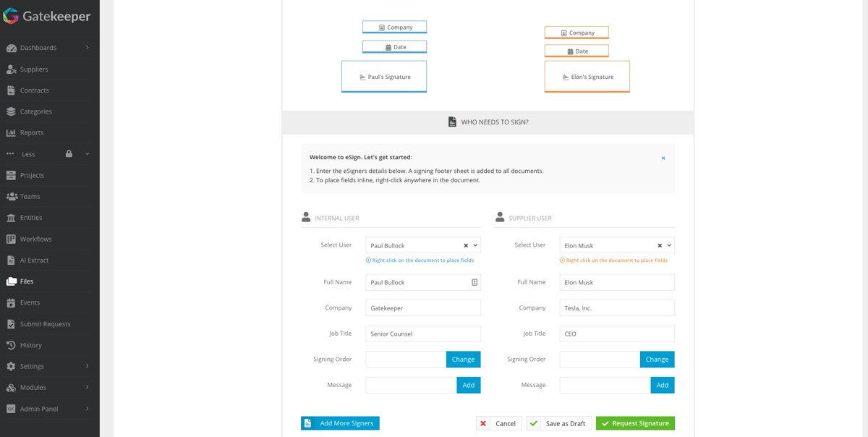The height and width of the screenshot is (437, 868).
Task: Select Paul's Signature field on document
Action: 384,77
